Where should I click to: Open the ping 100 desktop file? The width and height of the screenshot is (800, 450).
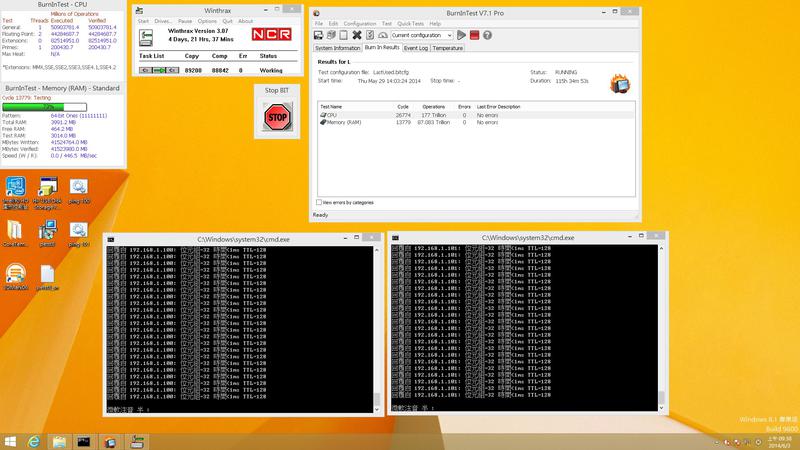(x=79, y=192)
